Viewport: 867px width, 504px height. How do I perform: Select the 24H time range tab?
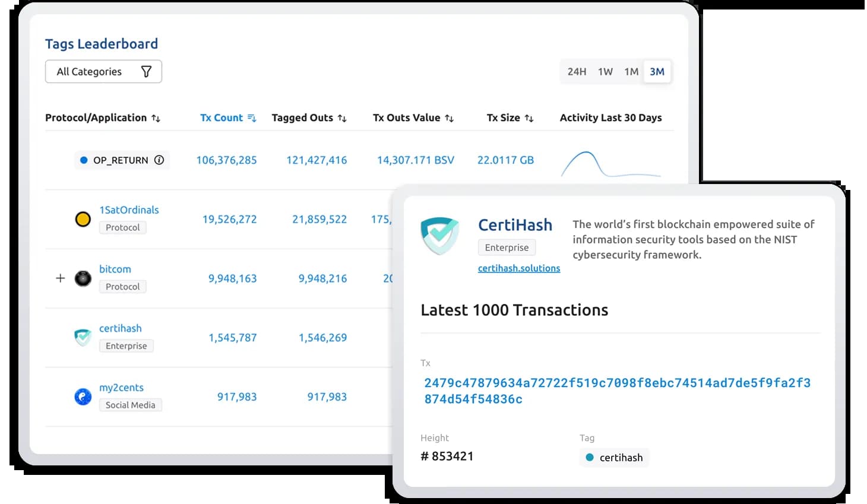coord(577,72)
